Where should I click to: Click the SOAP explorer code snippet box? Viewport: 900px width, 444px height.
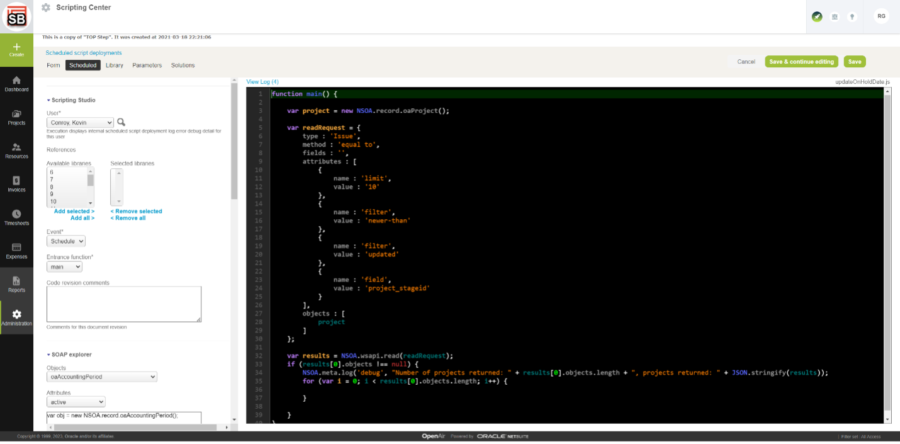pos(124,417)
